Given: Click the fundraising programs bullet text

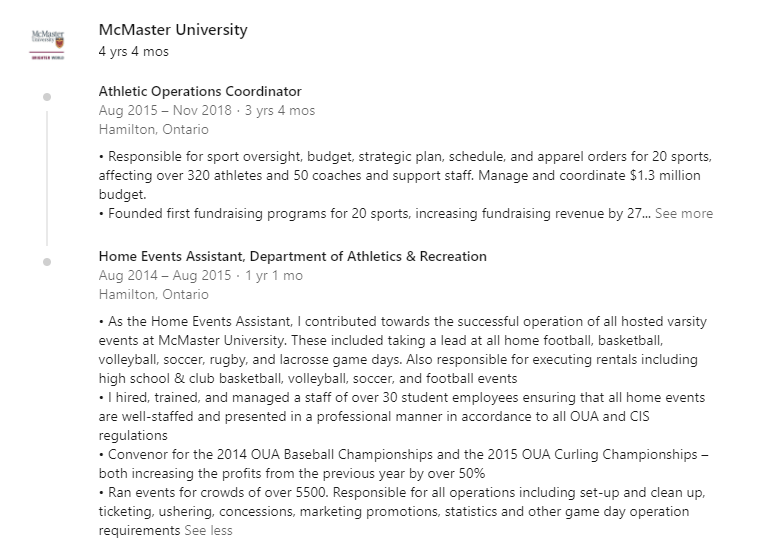Looking at the screenshot, I should [374, 214].
